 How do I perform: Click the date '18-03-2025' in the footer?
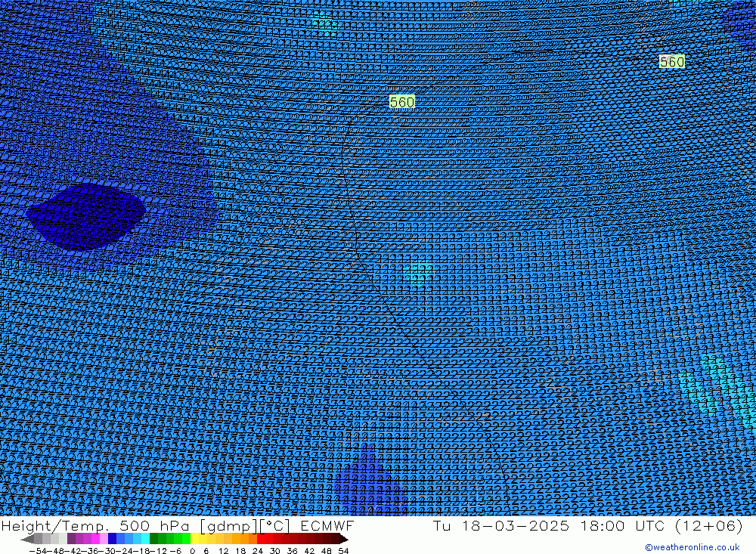click(x=516, y=525)
